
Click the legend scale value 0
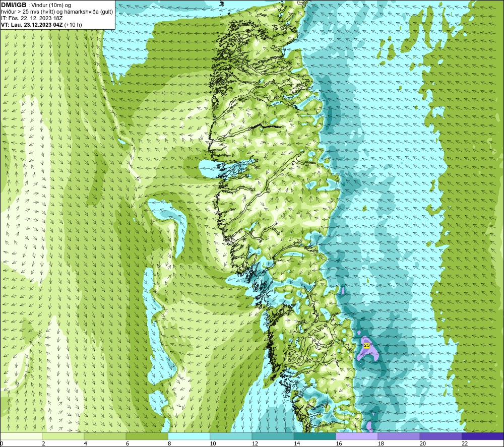(2, 444)
